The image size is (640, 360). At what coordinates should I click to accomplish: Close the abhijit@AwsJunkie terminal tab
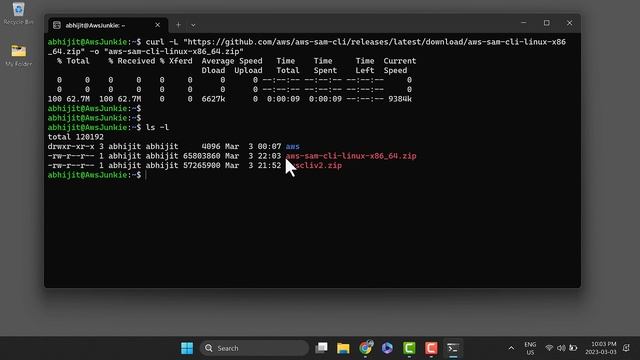coord(158,25)
